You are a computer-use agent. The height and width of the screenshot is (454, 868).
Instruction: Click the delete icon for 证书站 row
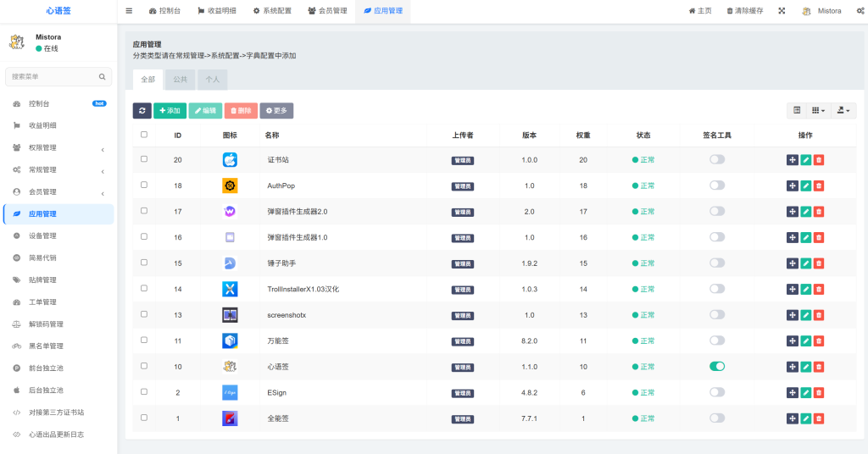point(819,160)
